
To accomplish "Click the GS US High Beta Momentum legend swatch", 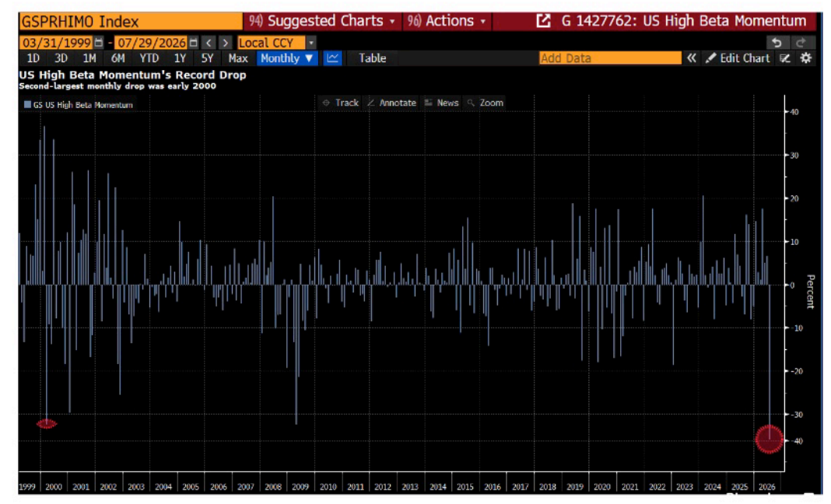I will pyautogui.click(x=27, y=105).
